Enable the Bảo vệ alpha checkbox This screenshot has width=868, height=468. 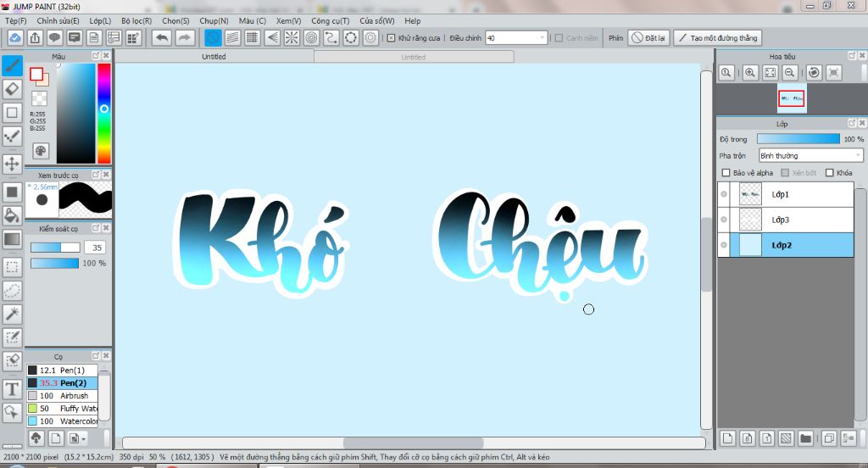click(x=726, y=173)
